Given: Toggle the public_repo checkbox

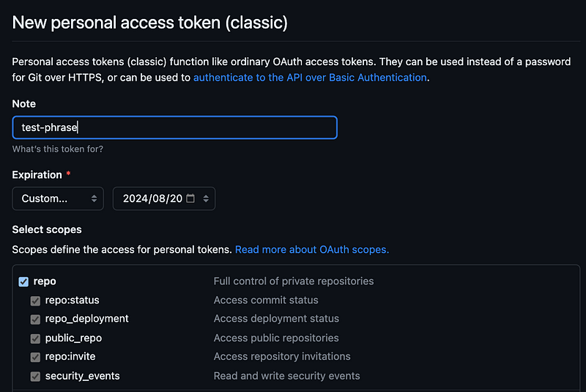Looking at the screenshot, I should pos(35,339).
